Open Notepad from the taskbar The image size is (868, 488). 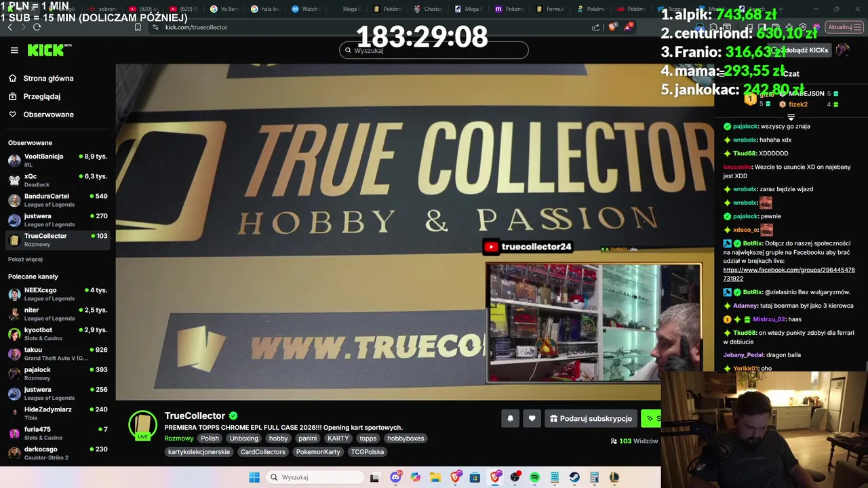pyautogui.click(x=554, y=477)
